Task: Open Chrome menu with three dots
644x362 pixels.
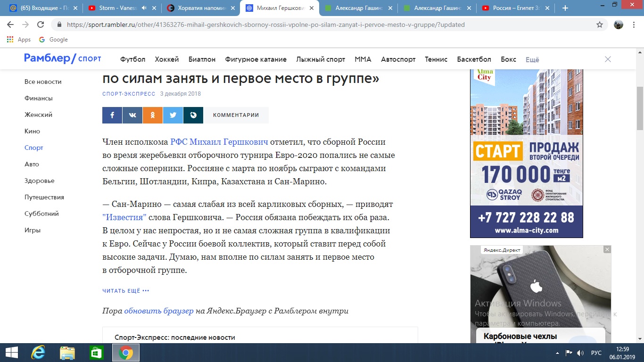Action: [x=634, y=25]
